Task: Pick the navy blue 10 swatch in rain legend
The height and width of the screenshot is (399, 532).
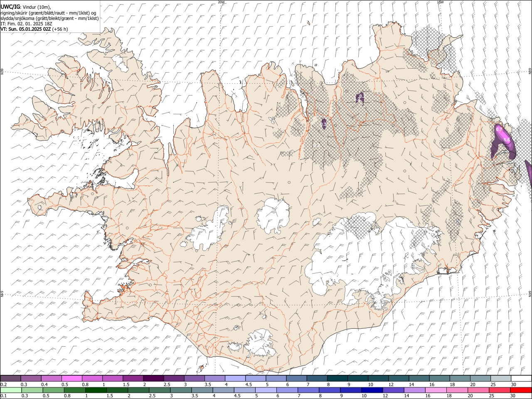Action: point(372,390)
